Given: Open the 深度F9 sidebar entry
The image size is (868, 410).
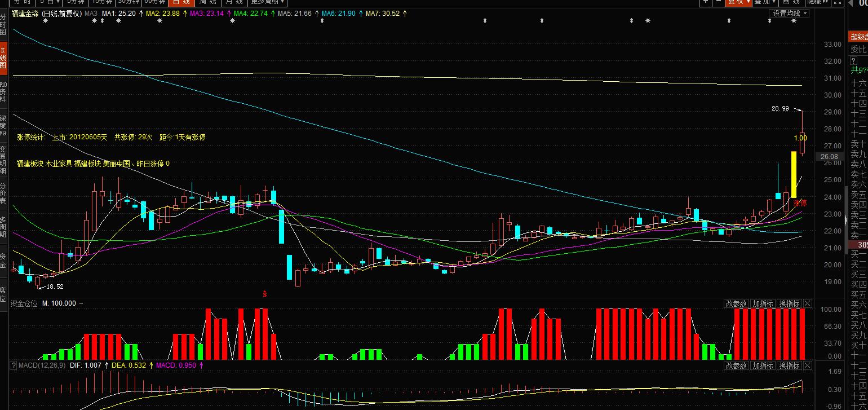Looking at the screenshot, I should point(3,126).
